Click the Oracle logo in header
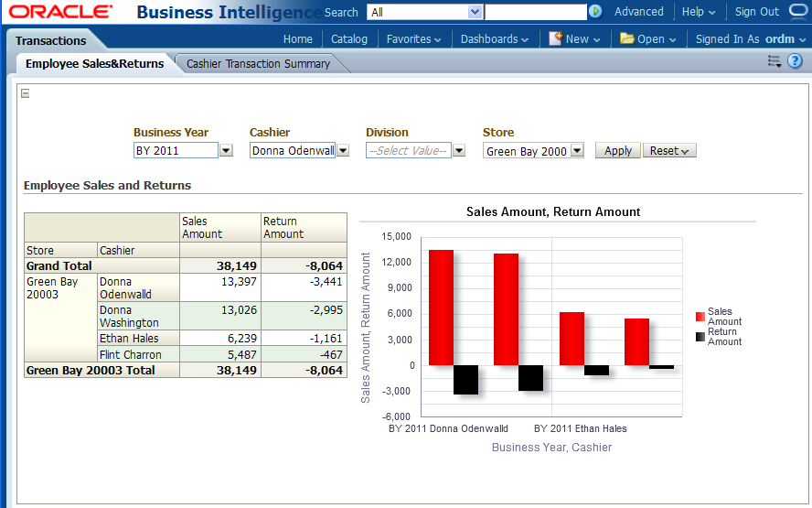The height and width of the screenshot is (508, 812). point(60,12)
